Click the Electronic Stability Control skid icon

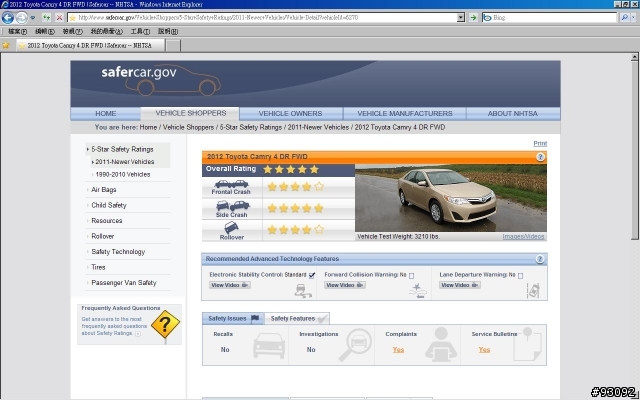[303, 291]
